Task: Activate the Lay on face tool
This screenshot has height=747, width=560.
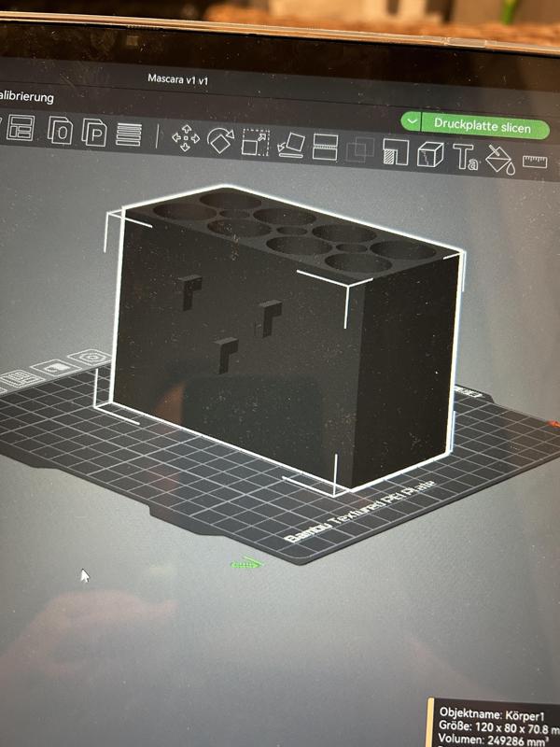Action: [x=290, y=146]
